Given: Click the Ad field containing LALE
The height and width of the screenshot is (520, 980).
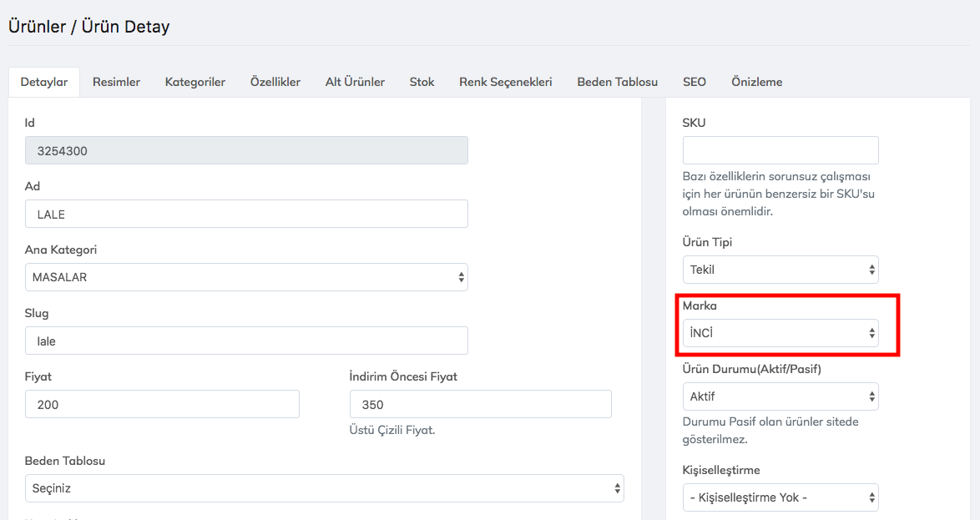Looking at the screenshot, I should (x=246, y=214).
